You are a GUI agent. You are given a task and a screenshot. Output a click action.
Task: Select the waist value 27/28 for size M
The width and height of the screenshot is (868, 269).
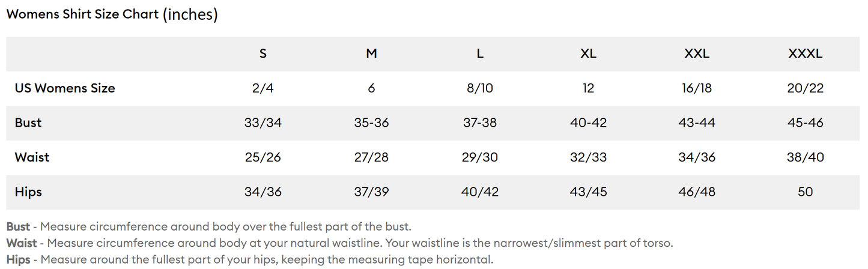371,157
